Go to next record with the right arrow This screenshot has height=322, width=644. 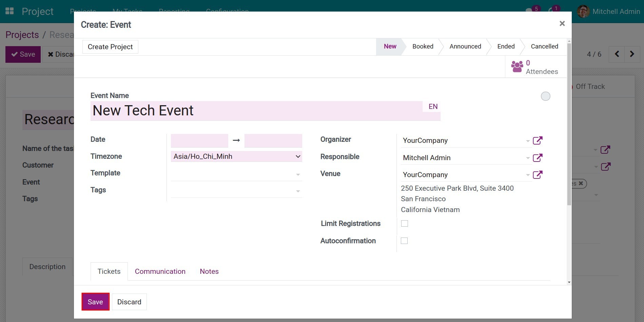pyautogui.click(x=632, y=54)
